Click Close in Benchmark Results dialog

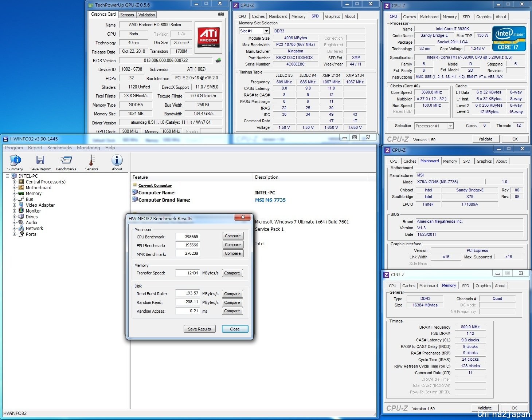pos(235,329)
